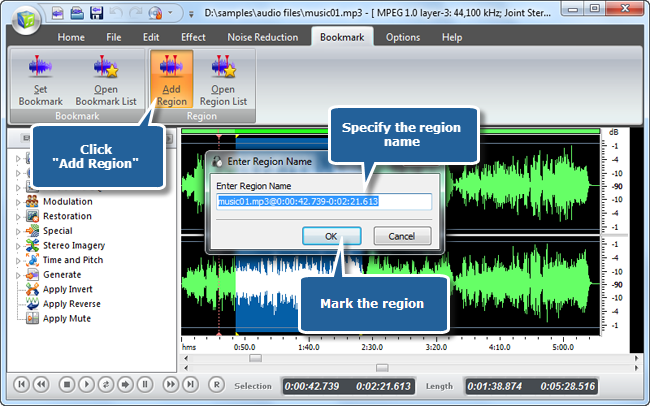Click the Open file quick-access icon

tap(77, 13)
